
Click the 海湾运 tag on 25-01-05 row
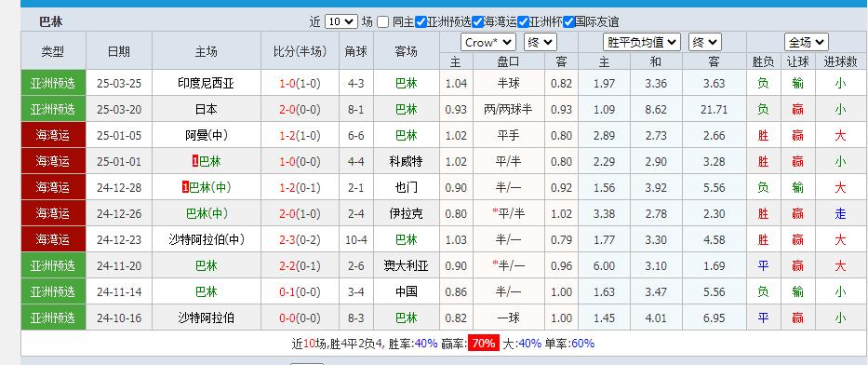(53, 135)
